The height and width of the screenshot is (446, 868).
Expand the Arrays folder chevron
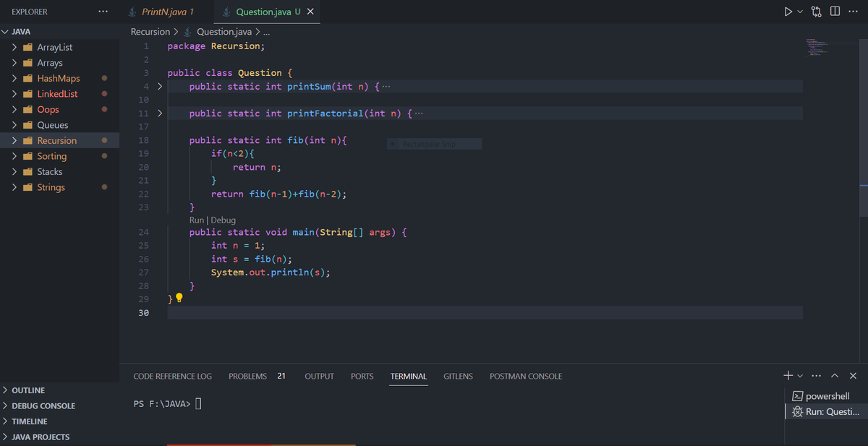[15, 63]
